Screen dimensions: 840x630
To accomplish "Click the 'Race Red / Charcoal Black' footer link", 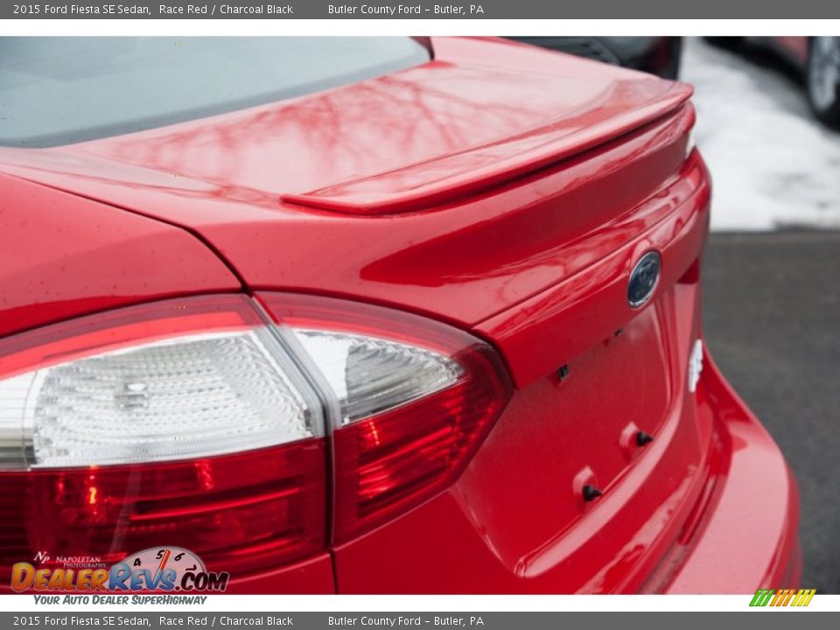I will [227, 620].
